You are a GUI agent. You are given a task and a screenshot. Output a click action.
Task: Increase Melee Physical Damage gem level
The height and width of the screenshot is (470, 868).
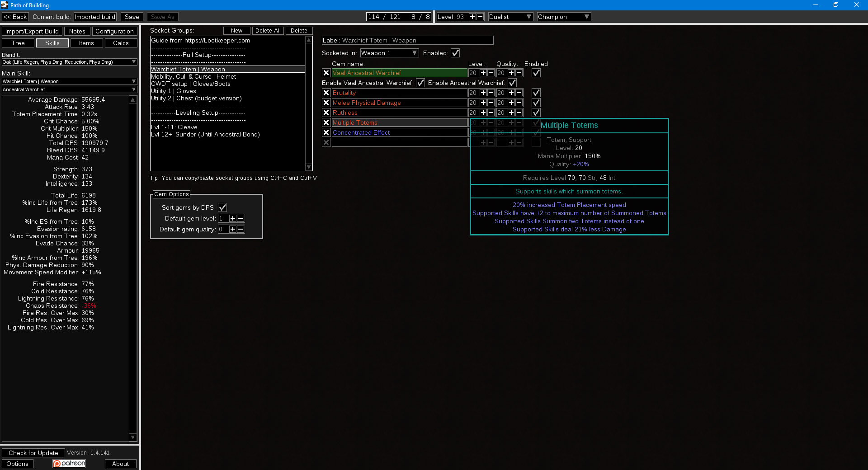483,103
